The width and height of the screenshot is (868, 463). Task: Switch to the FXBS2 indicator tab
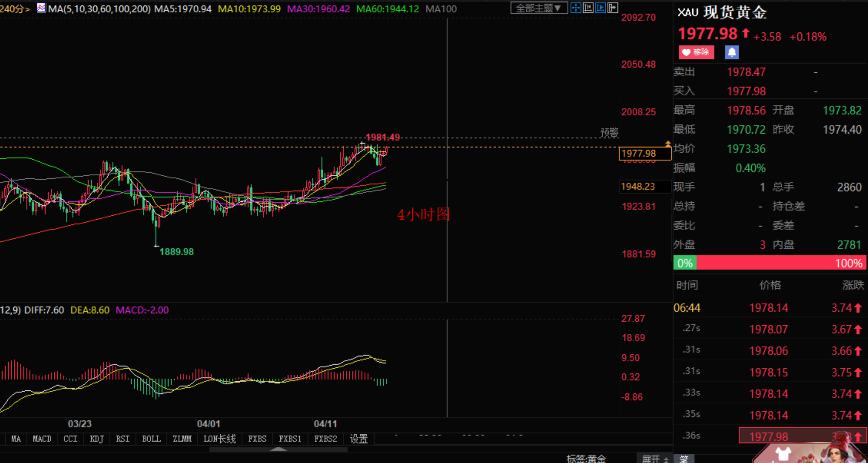pos(325,439)
